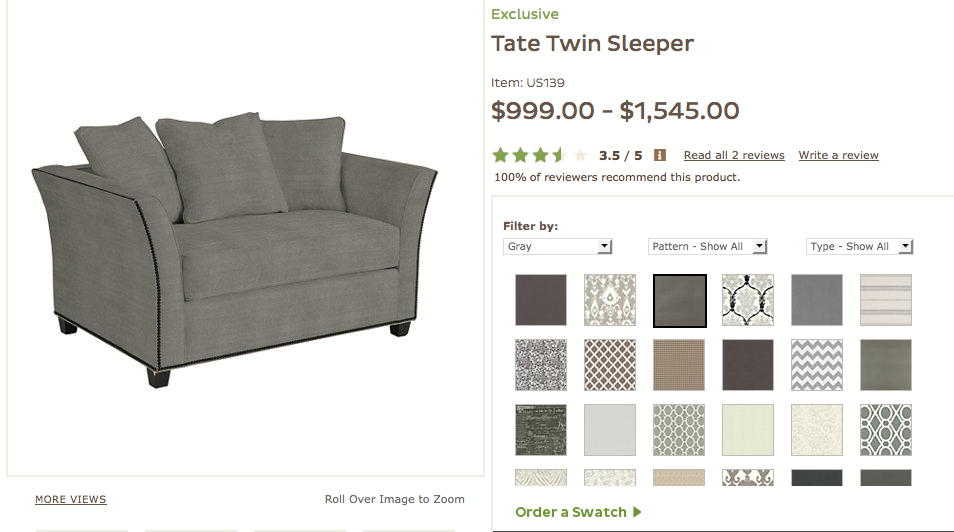Image resolution: width=954 pixels, height=532 pixels.
Task: Pick the tan woven-texture swatch
Action: [x=680, y=365]
